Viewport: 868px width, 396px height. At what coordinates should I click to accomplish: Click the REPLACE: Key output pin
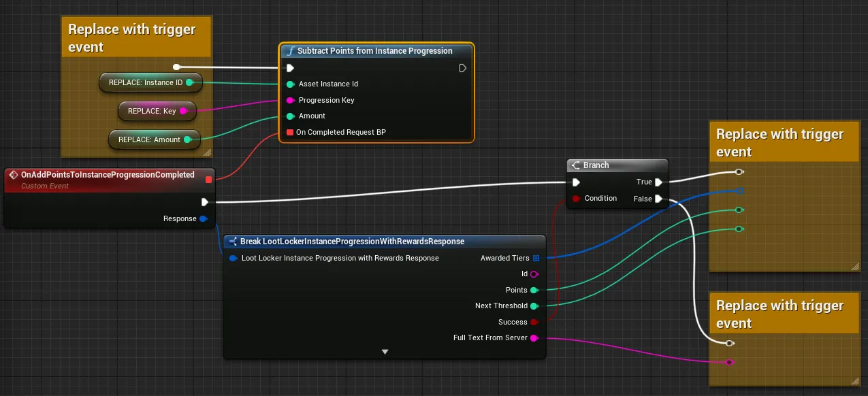coord(183,111)
